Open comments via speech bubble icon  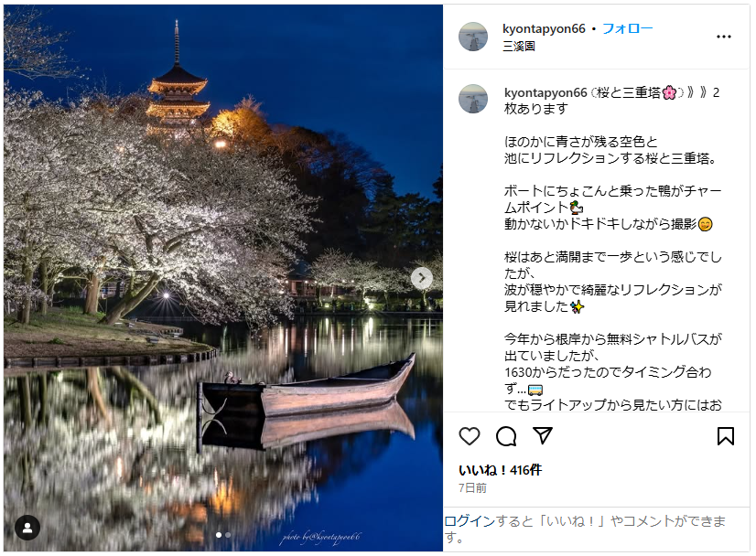[506, 436]
